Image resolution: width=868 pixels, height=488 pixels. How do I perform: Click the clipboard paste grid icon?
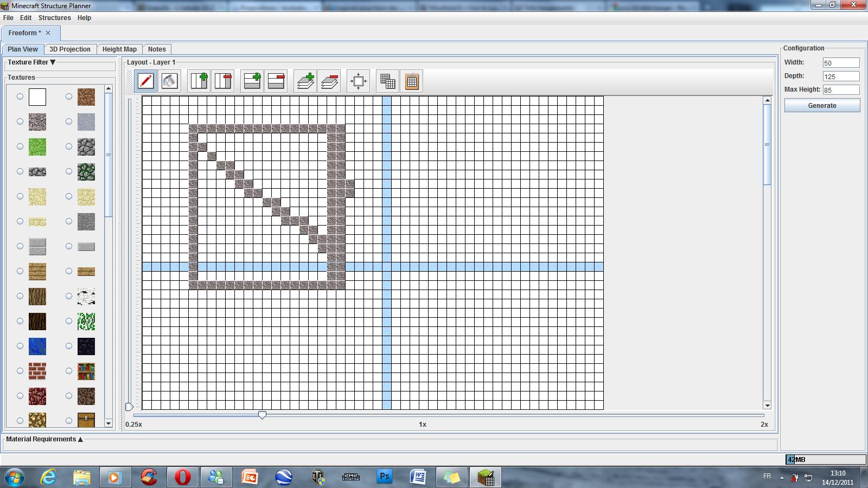coord(412,81)
